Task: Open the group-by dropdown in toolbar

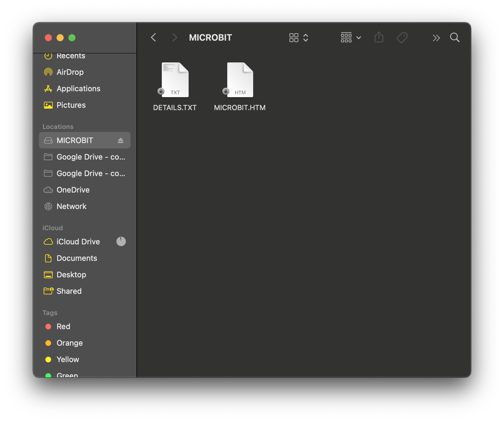Action: (x=351, y=38)
